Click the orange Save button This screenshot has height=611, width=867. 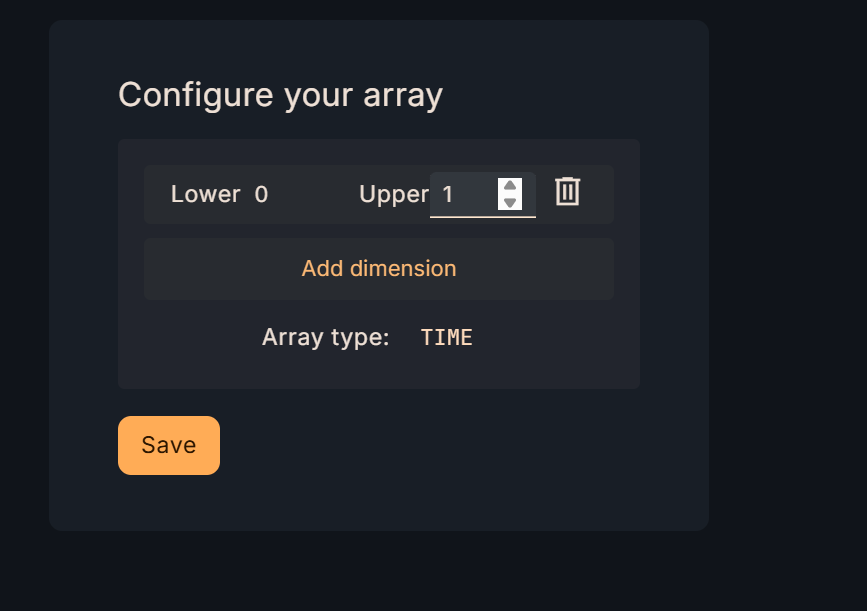[169, 445]
